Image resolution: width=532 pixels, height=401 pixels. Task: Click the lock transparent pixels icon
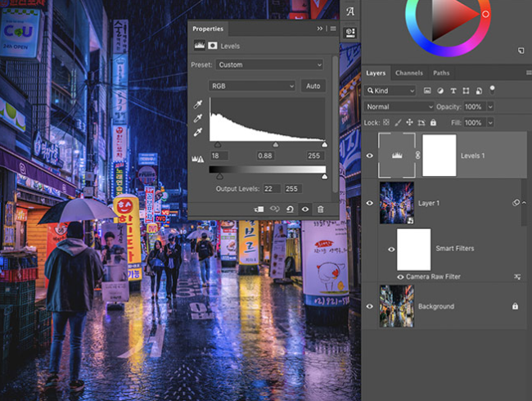point(386,123)
